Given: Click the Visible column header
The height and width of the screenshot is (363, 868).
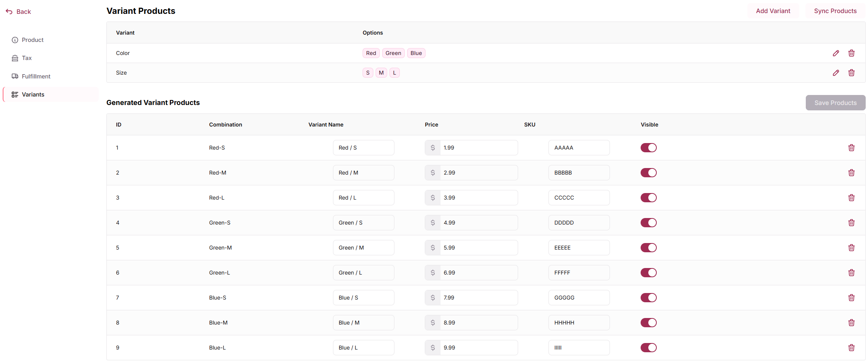Looking at the screenshot, I should click(x=649, y=125).
